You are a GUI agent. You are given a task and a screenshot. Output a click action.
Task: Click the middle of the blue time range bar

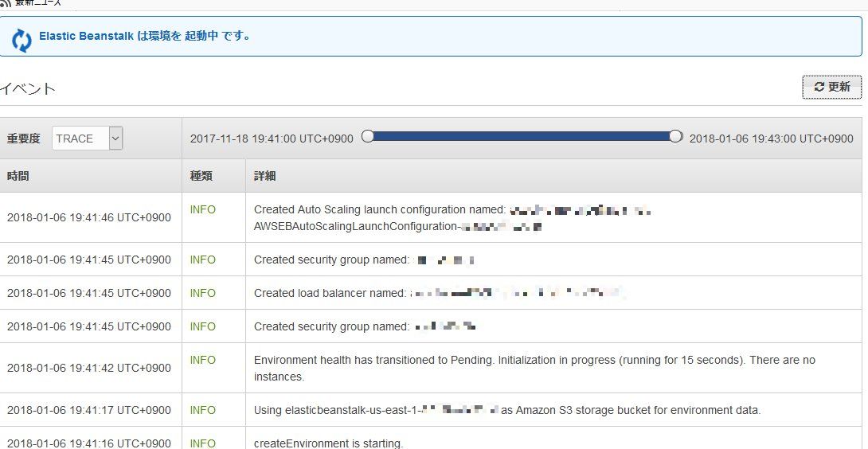coord(522,137)
